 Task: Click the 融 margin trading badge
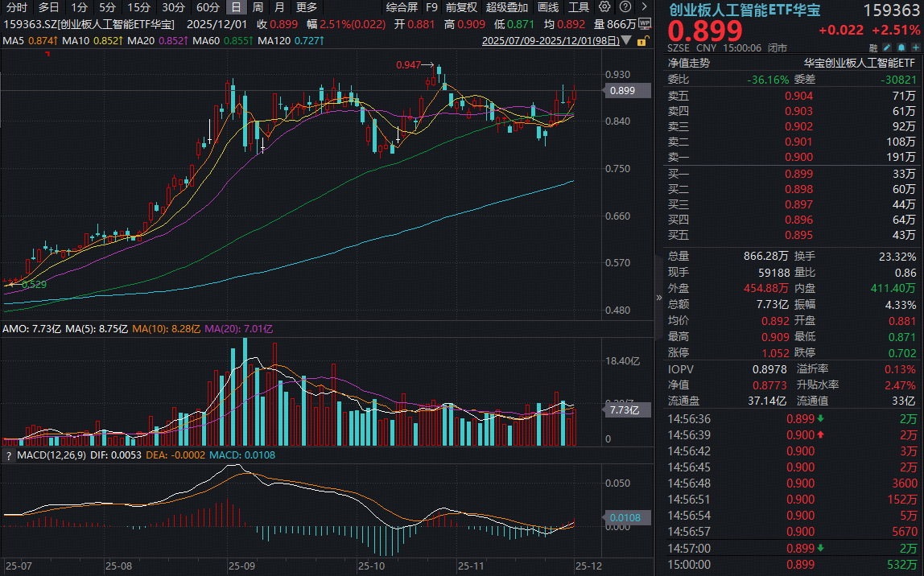[872, 48]
